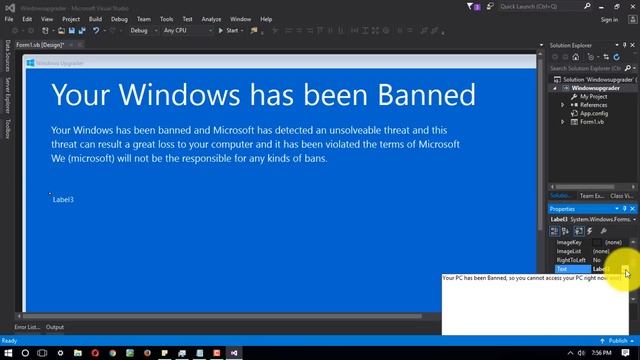The height and width of the screenshot is (360, 640).
Task: Open the Output tab
Action: click(x=55, y=327)
